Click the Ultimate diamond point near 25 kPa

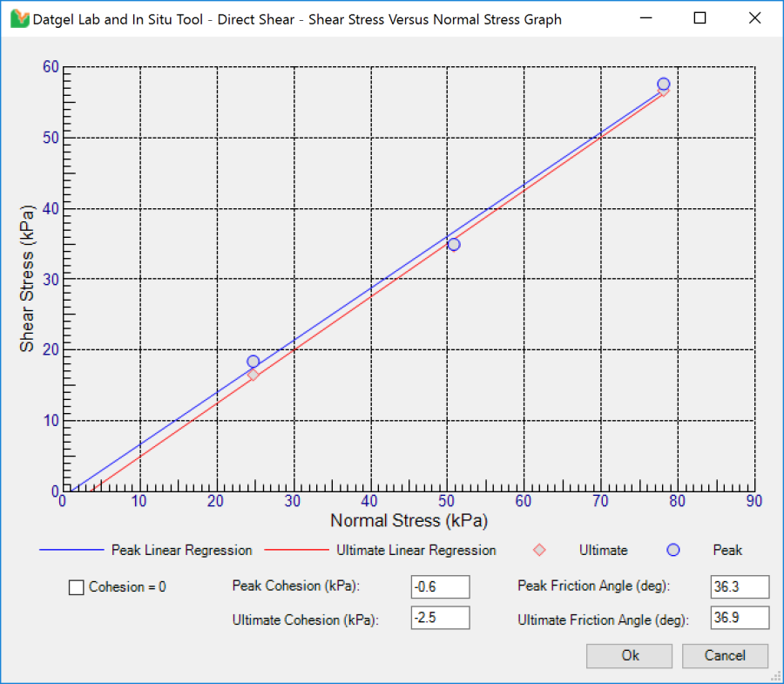click(x=253, y=374)
